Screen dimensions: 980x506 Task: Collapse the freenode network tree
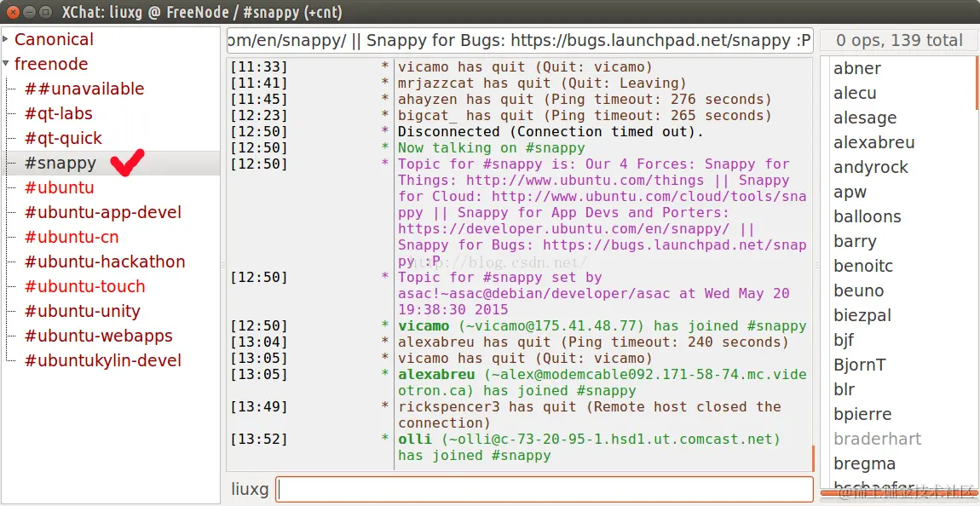6,64
